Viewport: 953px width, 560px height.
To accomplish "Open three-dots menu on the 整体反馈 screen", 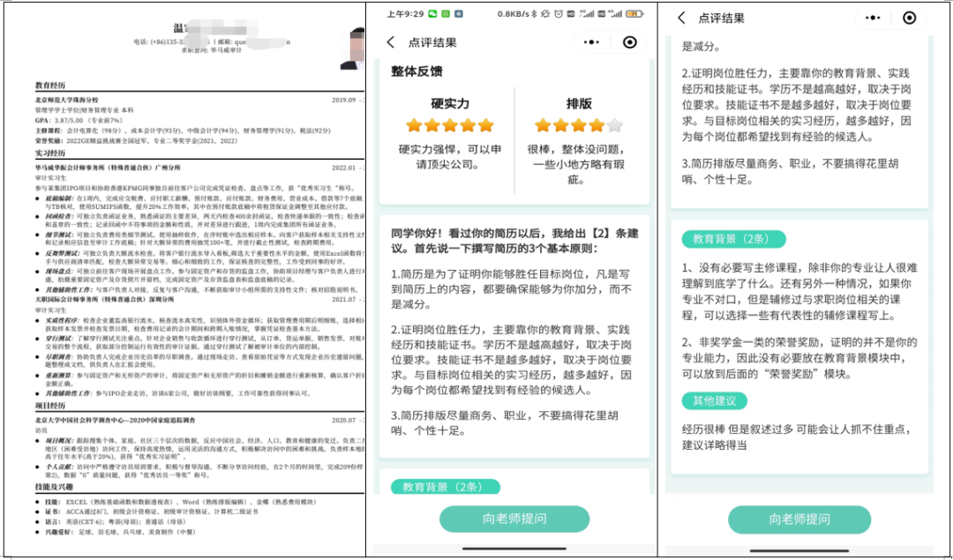I will click(591, 42).
